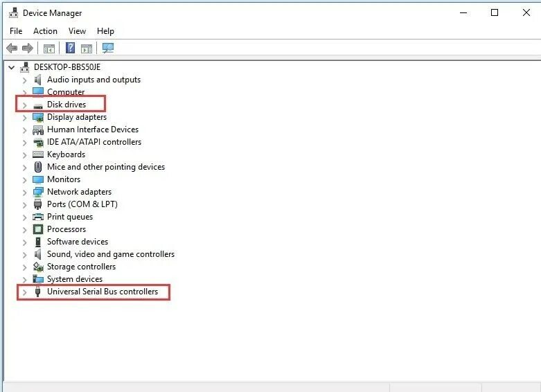Open the File menu
Image resolution: width=541 pixels, height=392 pixels.
[x=16, y=31]
